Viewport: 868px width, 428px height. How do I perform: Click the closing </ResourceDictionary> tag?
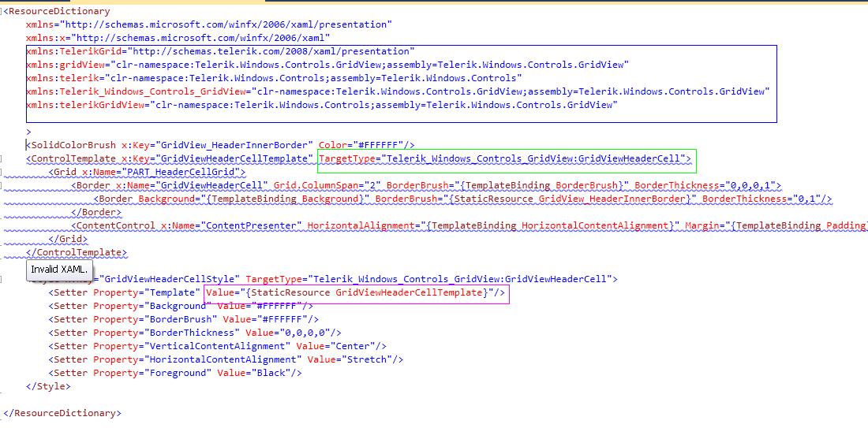point(62,413)
